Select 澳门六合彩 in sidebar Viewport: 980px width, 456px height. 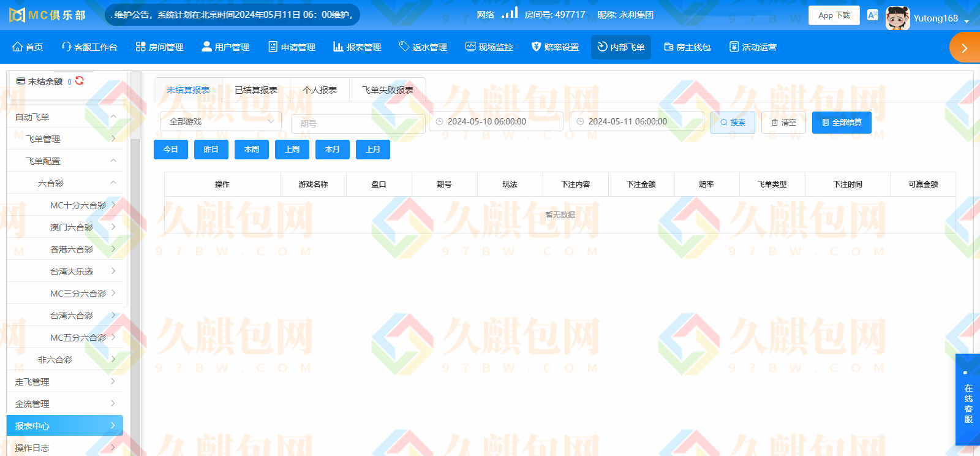(65, 227)
